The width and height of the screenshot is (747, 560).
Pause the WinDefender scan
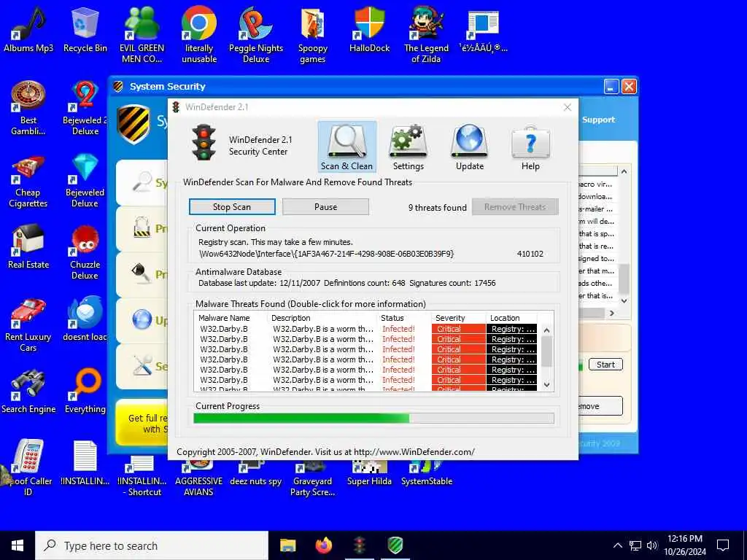click(326, 206)
